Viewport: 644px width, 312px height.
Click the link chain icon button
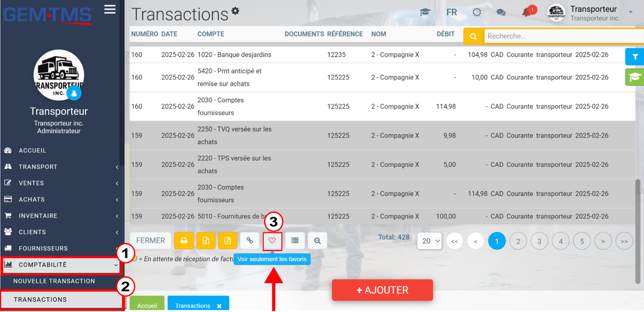pos(250,241)
